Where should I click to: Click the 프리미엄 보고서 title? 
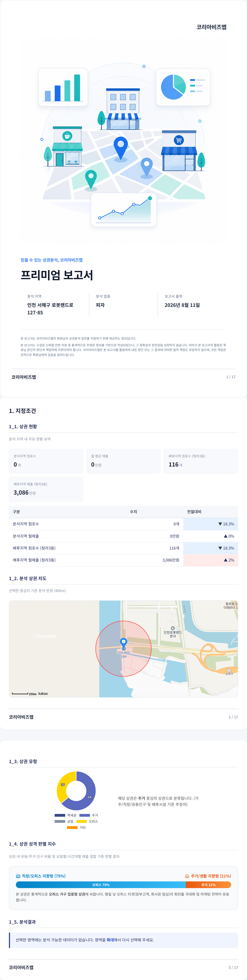click(57, 275)
